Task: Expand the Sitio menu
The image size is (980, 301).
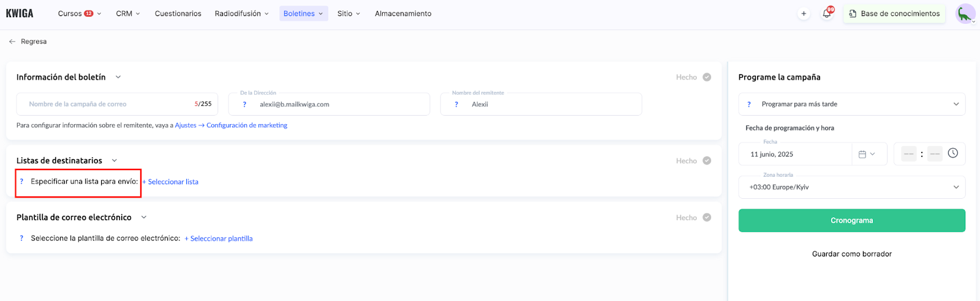Action: (349, 13)
